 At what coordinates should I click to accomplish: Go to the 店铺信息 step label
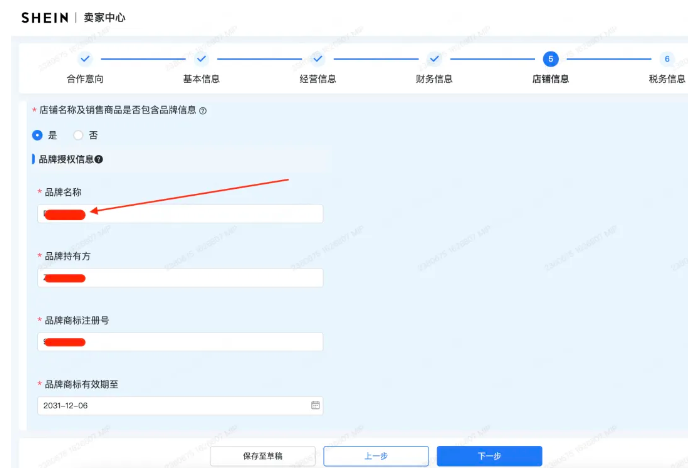point(551,79)
